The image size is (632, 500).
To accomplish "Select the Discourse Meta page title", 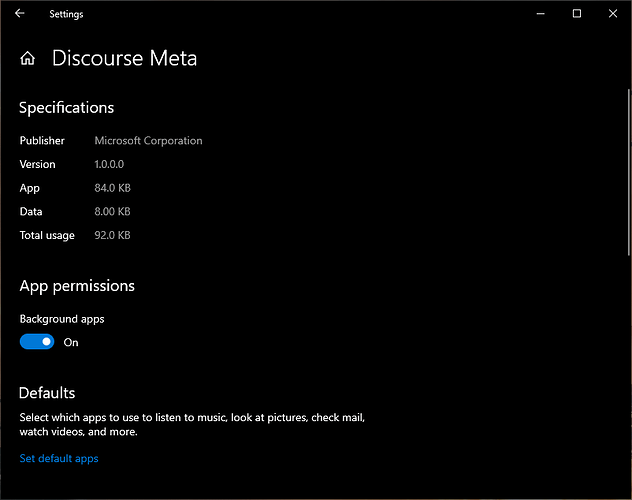I will coord(125,58).
